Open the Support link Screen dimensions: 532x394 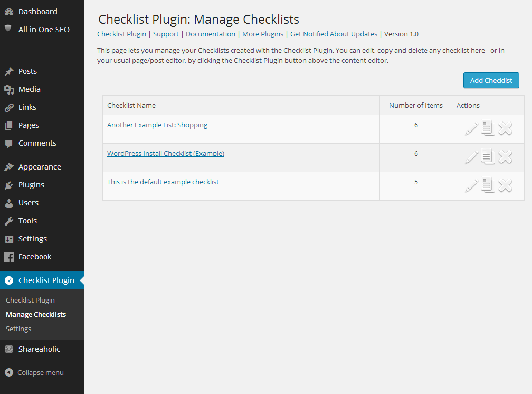click(x=166, y=34)
